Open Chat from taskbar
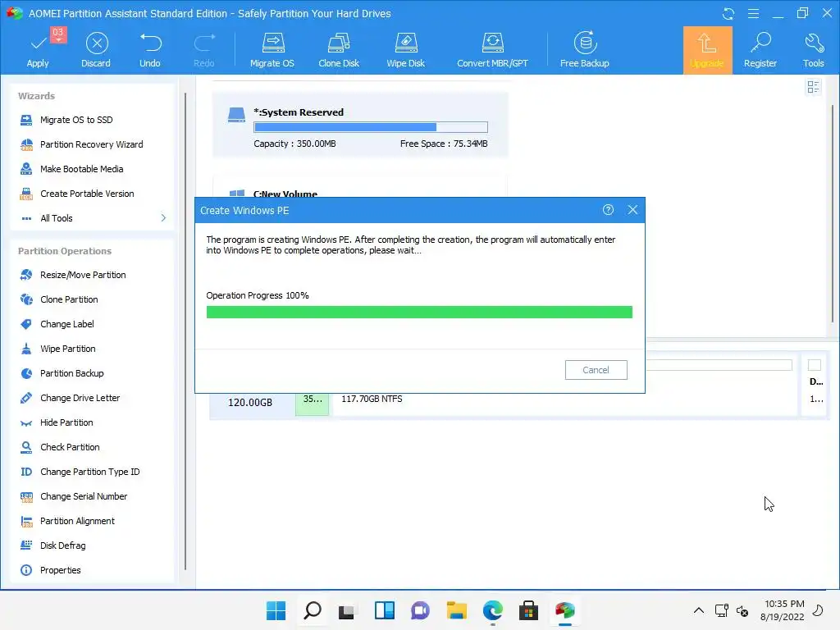The width and height of the screenshot is (840, 630). pos(420,610)
